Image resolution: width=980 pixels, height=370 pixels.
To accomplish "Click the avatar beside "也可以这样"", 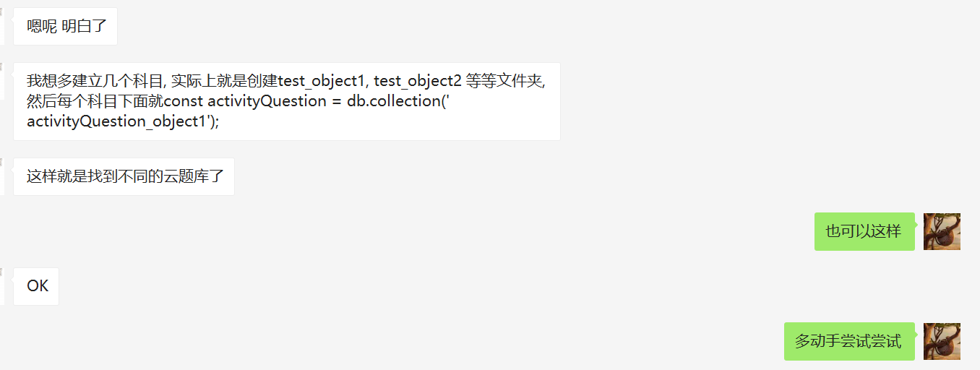I will click(942, 231).
